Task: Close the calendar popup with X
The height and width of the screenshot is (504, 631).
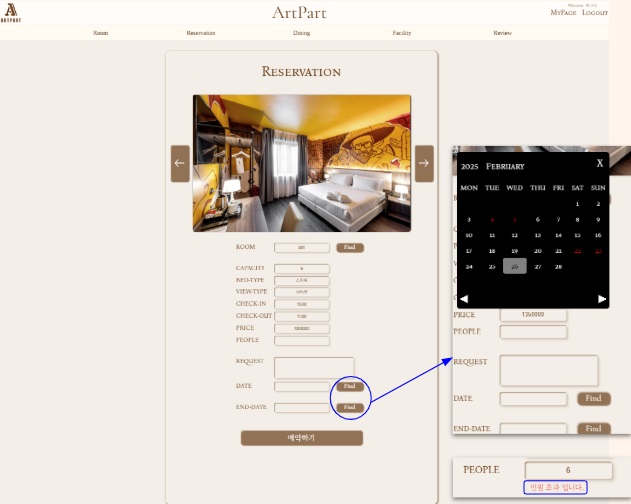Action: pos(600,163)
